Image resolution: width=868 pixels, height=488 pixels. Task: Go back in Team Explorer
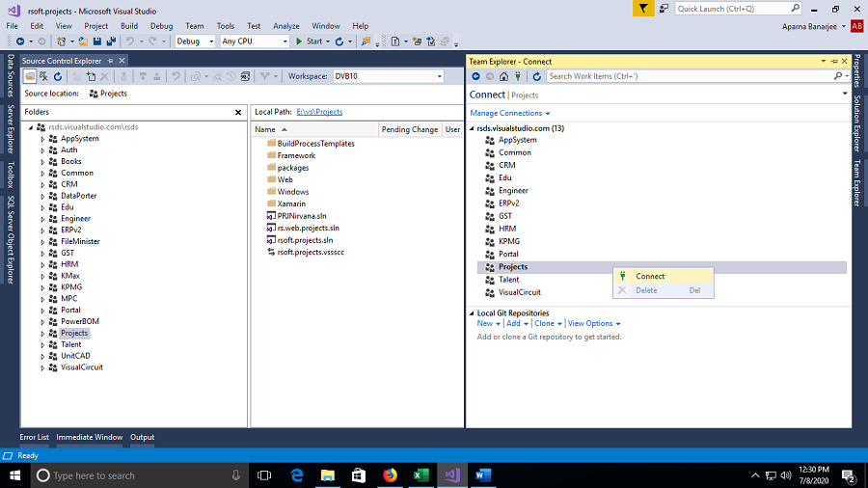pyautogui.click(x=476, y=76)
